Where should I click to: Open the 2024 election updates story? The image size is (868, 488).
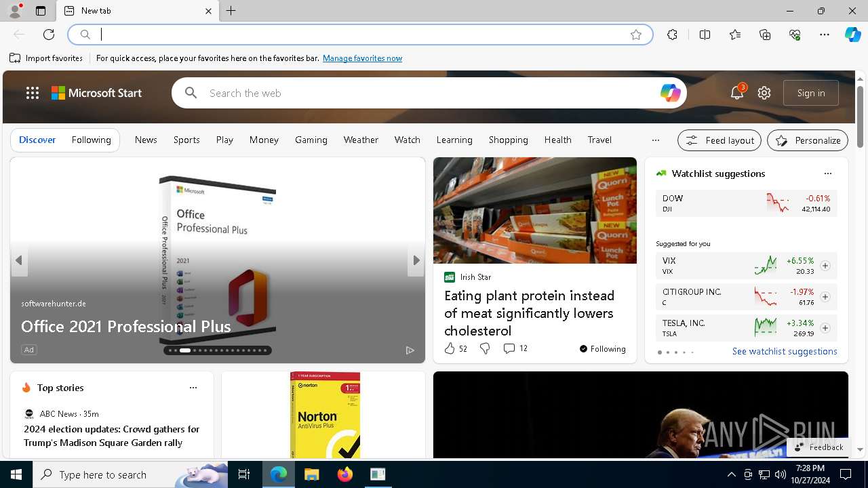111,436
